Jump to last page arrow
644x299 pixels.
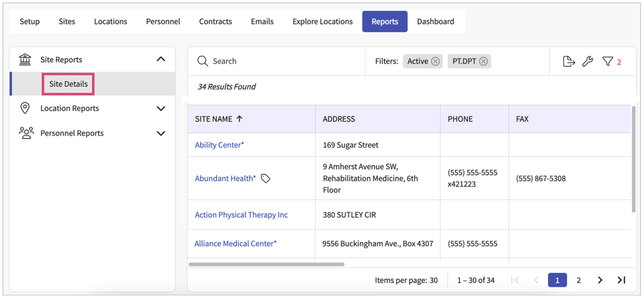(621, 280)
